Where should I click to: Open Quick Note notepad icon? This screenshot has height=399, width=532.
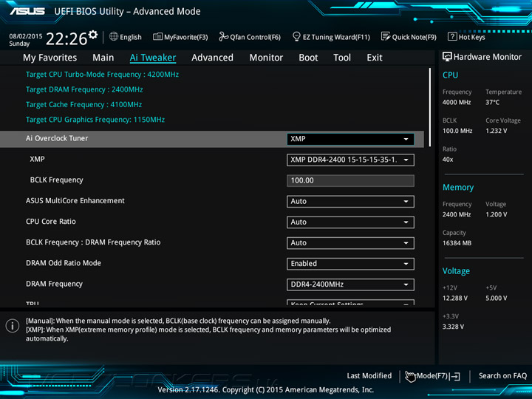[386, 37]
